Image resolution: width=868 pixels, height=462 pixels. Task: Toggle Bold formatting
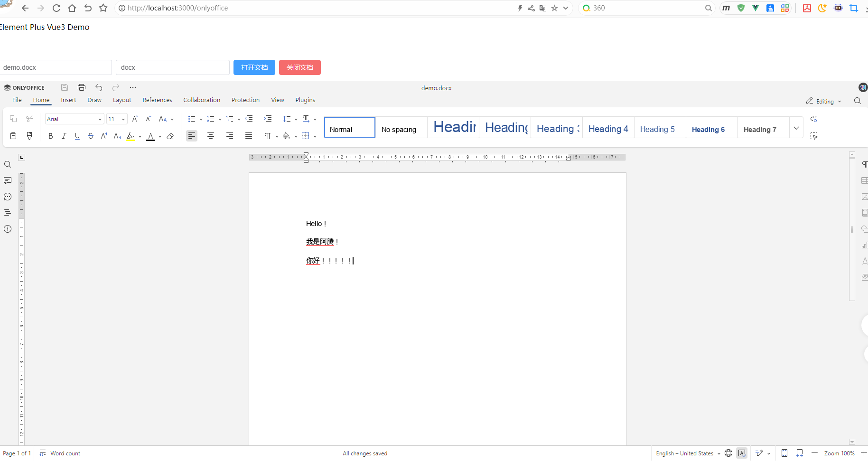point(51,136)
